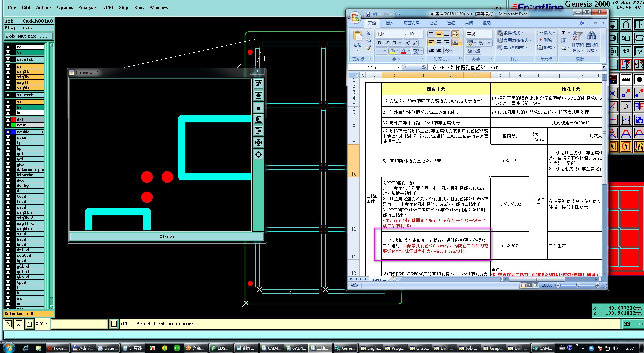This screenshot has width=644, height=353.
Task: Click the 计算器 taskbar button
Action: point(132,348)
